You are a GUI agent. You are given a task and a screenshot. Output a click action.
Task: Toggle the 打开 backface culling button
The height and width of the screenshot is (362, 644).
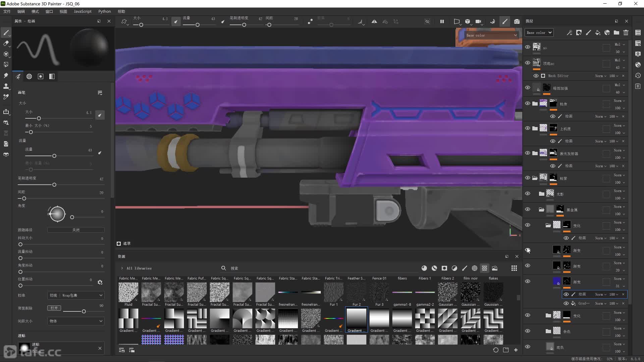tap(54, 308)
